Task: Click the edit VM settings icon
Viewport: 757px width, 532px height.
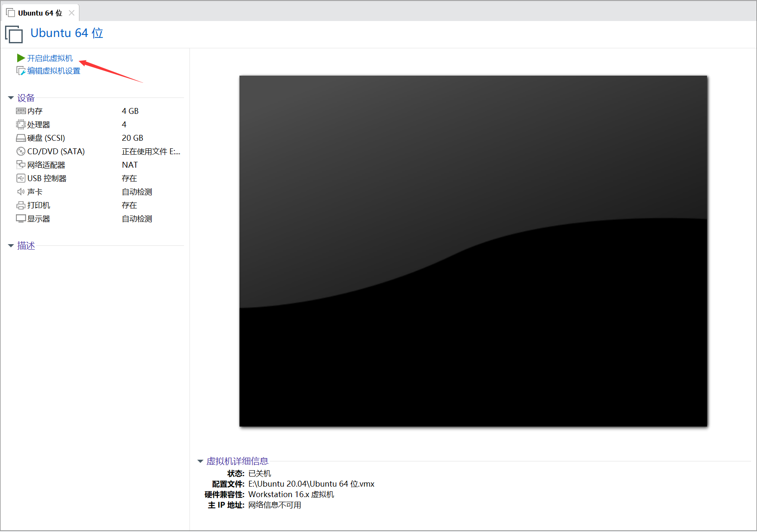Action: 21,71
